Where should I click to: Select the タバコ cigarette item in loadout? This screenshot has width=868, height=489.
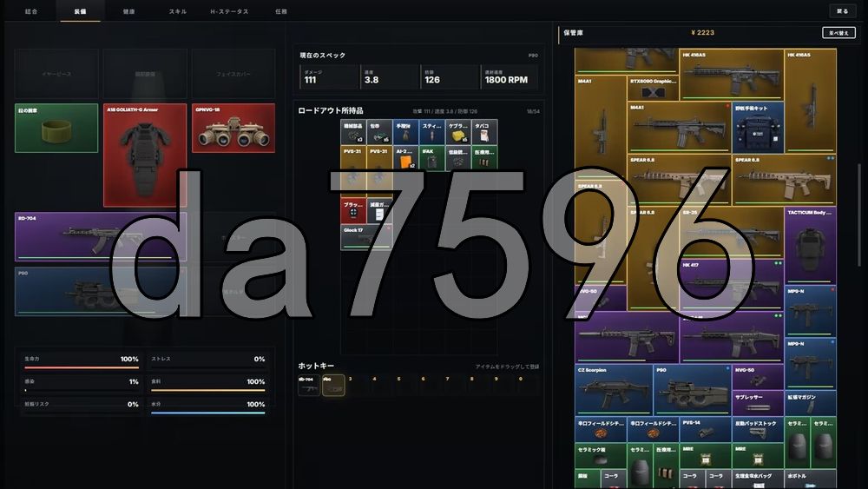(484, 132)
